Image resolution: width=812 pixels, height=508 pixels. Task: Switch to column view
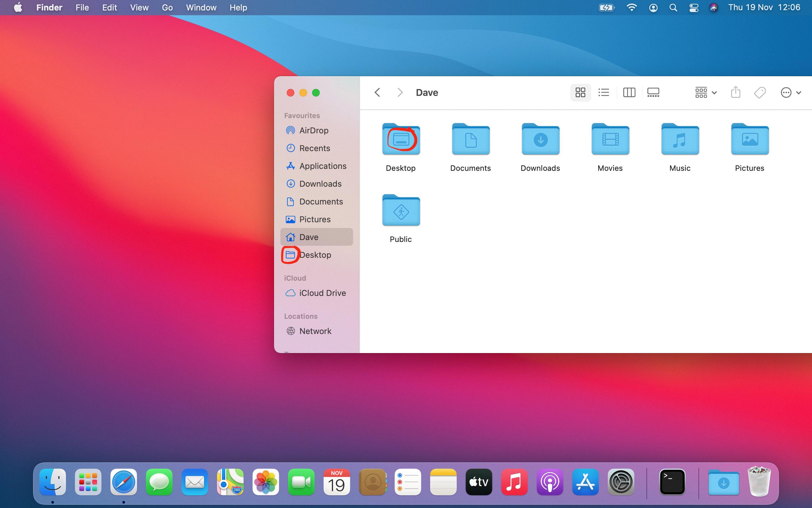629,92
